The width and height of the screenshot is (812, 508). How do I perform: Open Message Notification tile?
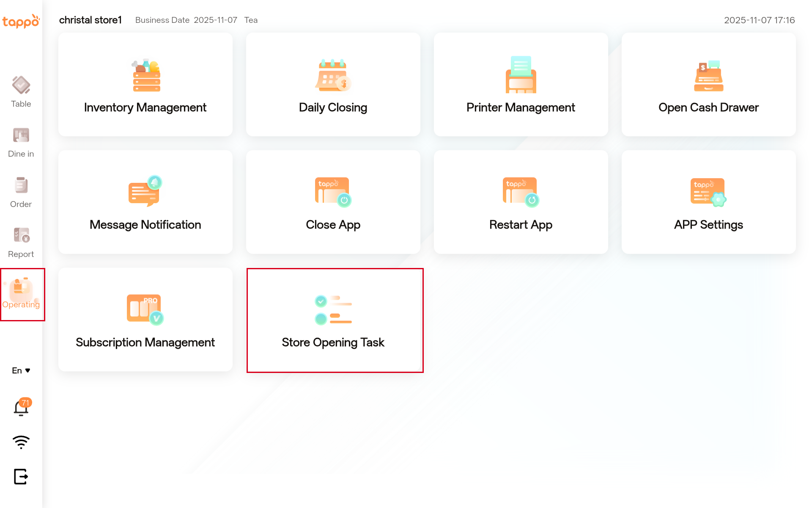145,202
